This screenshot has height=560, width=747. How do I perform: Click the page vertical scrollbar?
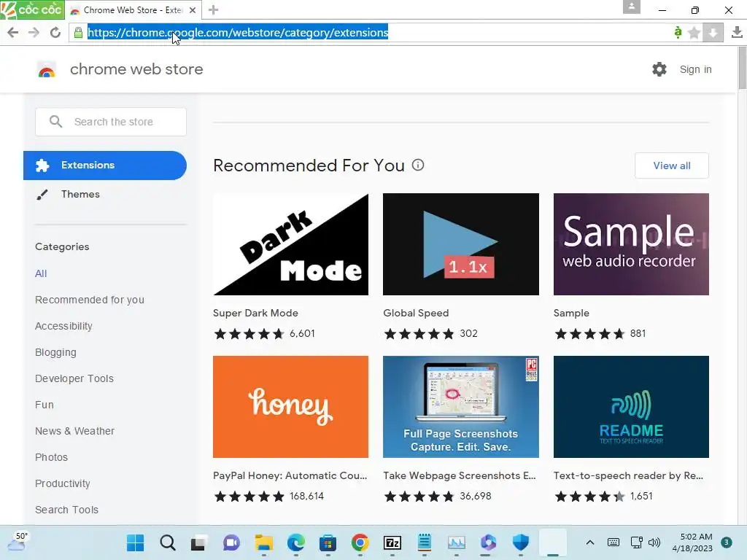coord(742,68)
